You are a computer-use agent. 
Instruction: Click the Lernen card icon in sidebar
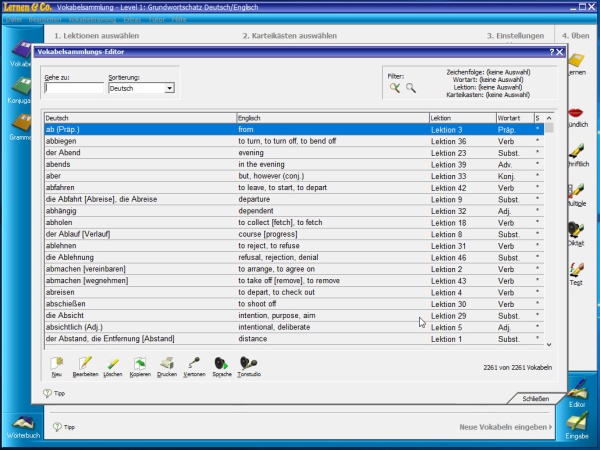pyautogui.click(x=576, y=60)
